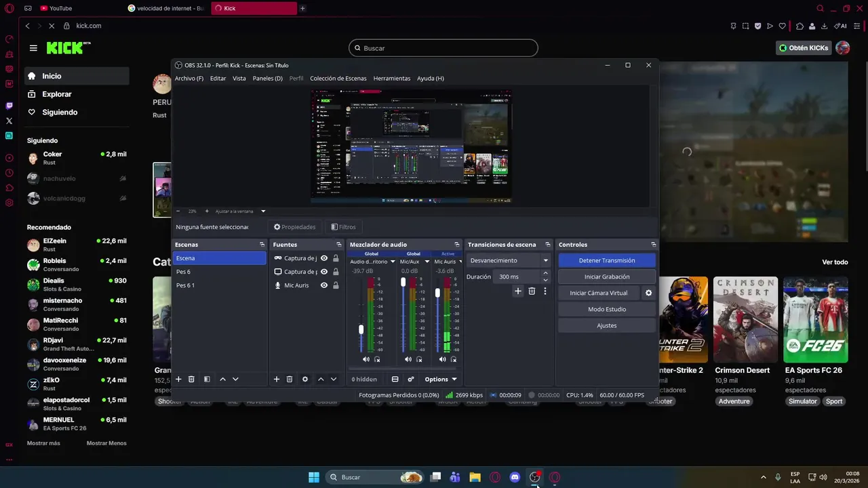Toggle audio mixer layout icon
This screenshot has width=868, height=488.
[395, 380]
